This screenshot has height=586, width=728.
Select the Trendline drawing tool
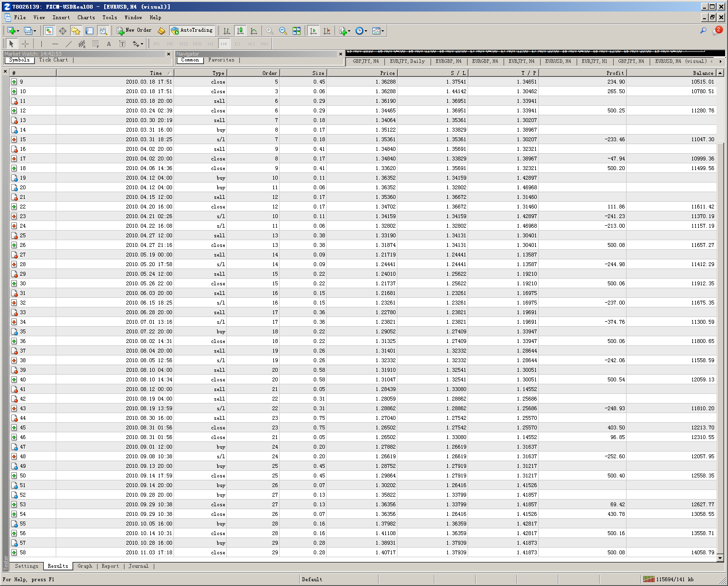[x=69, y=44]
